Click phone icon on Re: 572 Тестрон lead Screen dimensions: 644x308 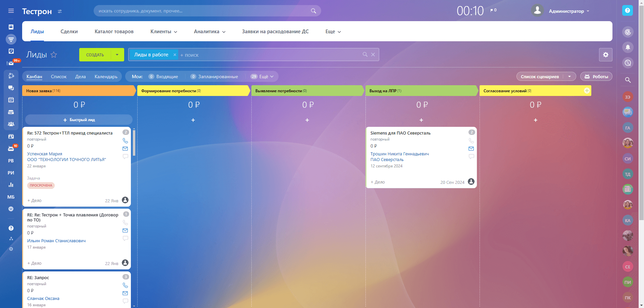click(x=125, y=141)
